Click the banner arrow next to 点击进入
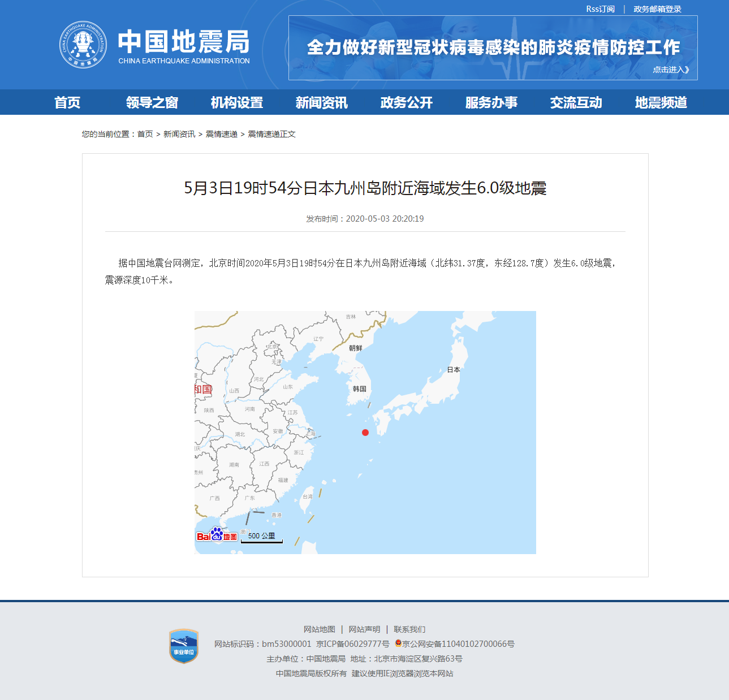 point(687,70)
